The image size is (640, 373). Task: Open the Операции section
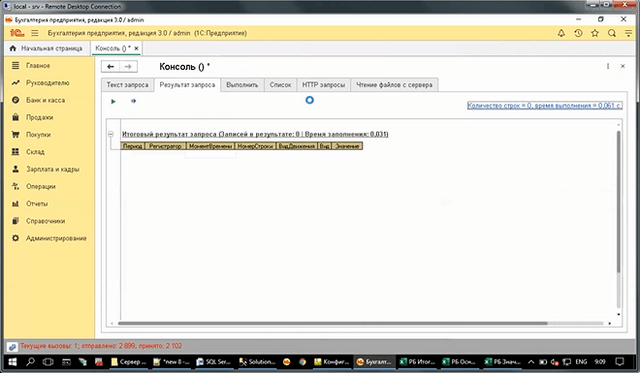point(41,186)
